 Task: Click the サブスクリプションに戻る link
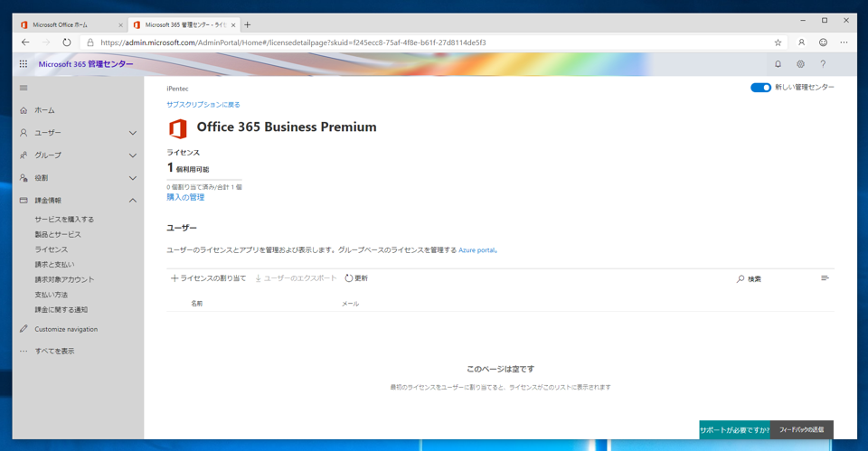(x=203, y=105)
